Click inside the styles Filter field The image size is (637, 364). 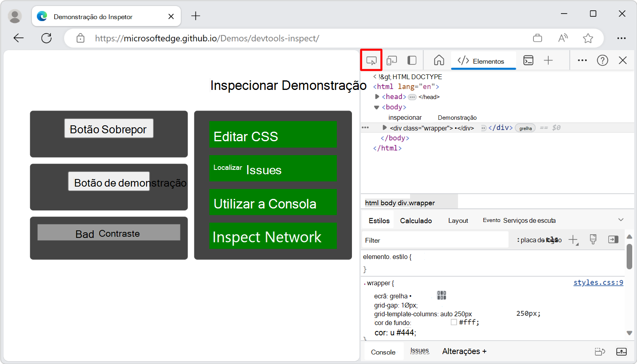point(434,240)
